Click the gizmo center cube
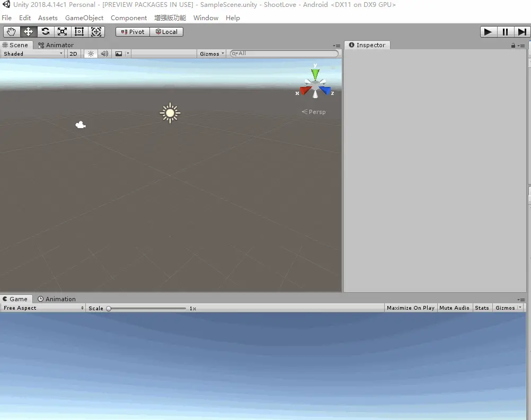This screenshot has height=420, width=531. [x=315, y=86]
